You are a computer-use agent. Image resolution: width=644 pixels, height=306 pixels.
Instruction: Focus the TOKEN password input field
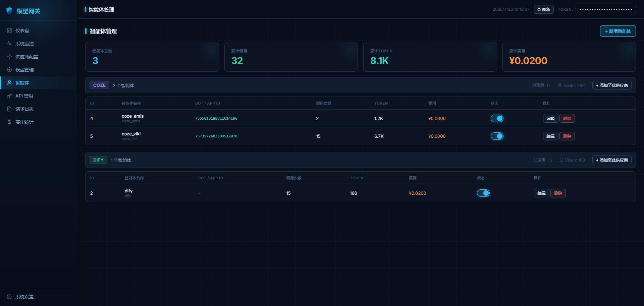pos(606,9)
